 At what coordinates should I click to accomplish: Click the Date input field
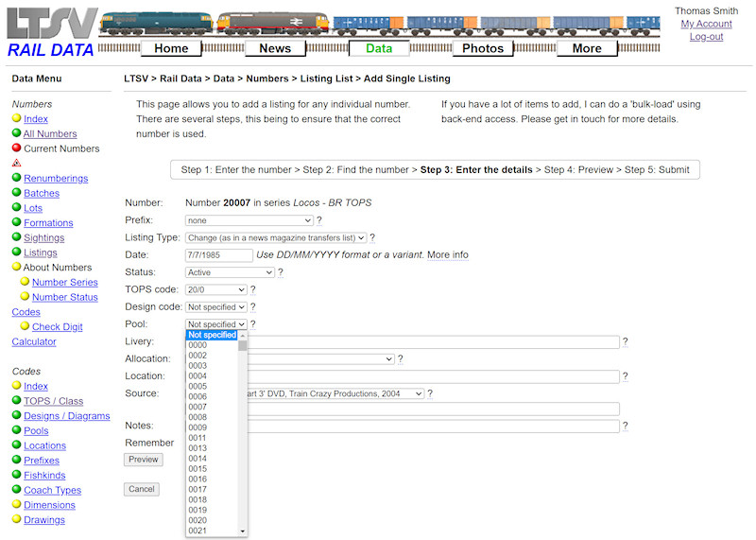[219, 255]
